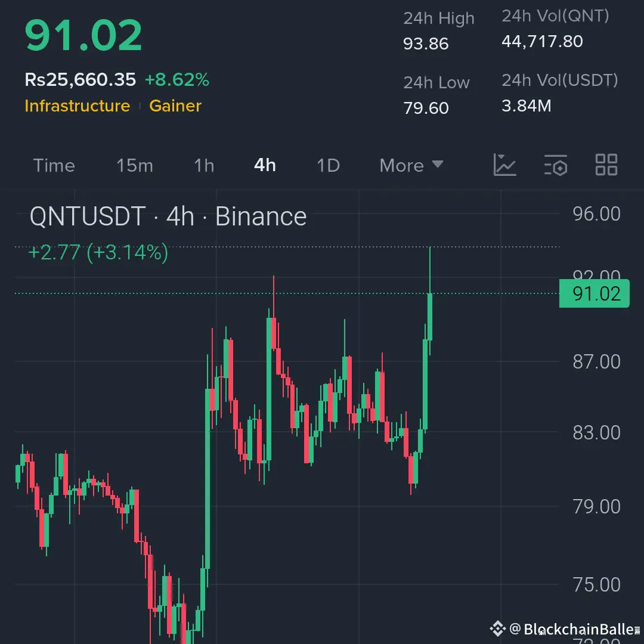Viewport: 644px width, 644px height.
Task: Open the Gainer tag
Action: pos(175,106)
